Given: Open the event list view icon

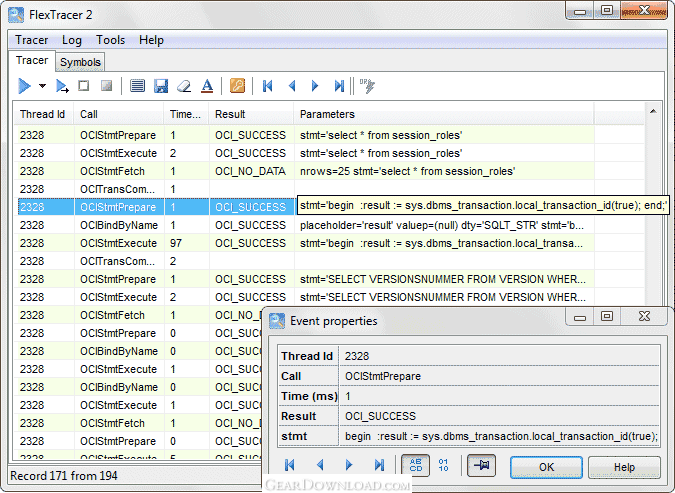Looking at the screenshot, I should click(137, 86).
